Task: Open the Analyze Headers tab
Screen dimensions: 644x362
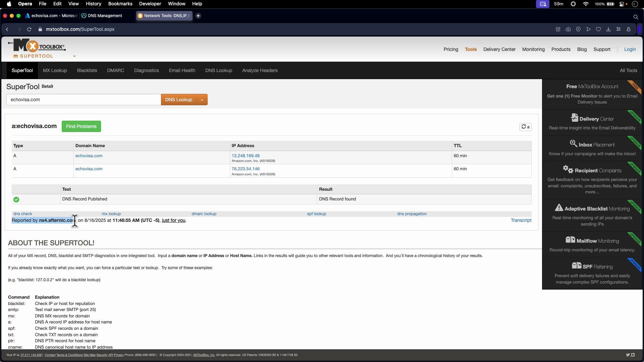Action: click(260, 71)
